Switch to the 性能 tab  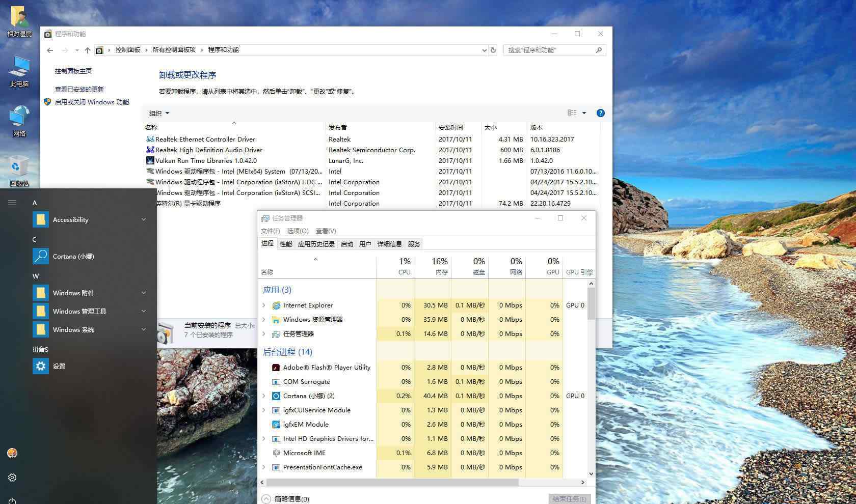[x=286, y=244]
